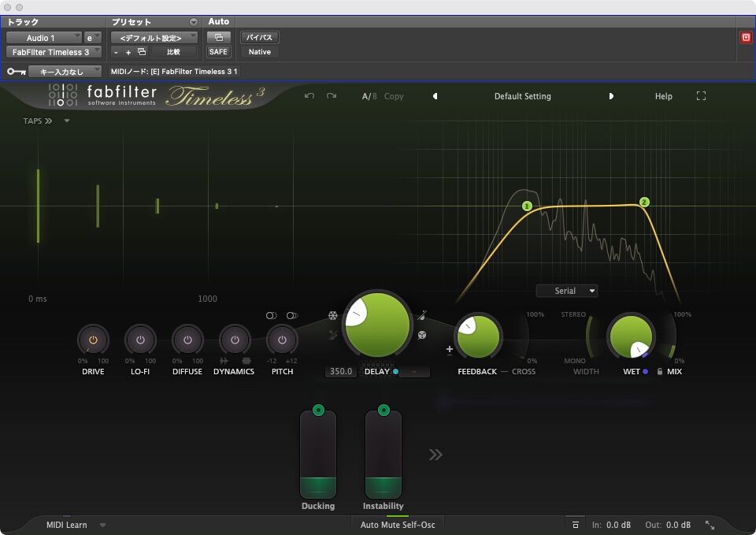Open the Serial filter routing dropdown
756x535 pixels.
point(567,291)
